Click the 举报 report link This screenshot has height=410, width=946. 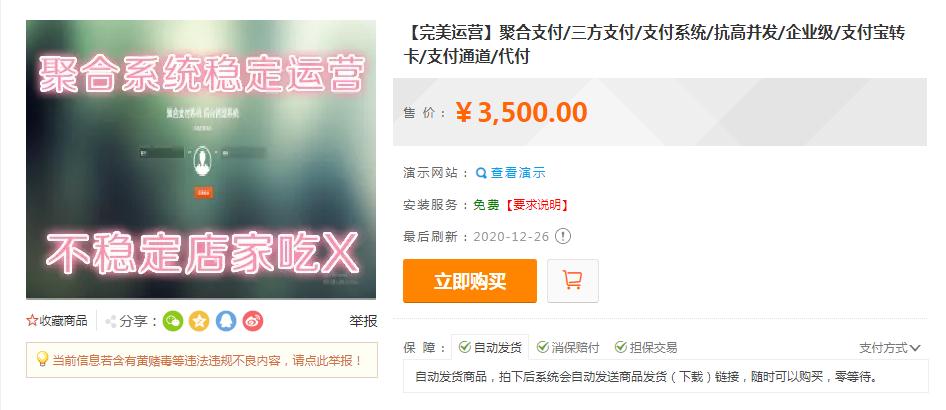coord(363,321)
